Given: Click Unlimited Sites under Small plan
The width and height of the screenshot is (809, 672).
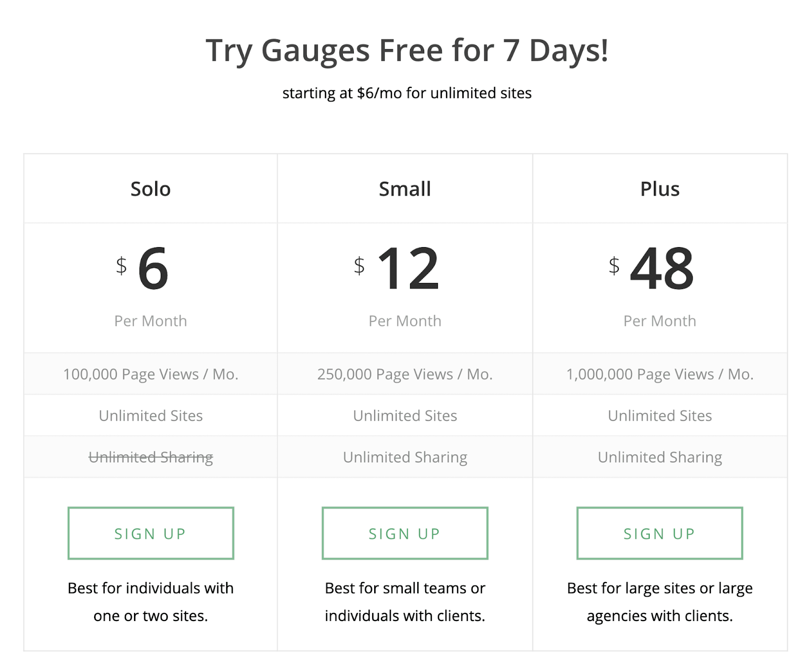Looking at the screenshot, I should 404,415.
